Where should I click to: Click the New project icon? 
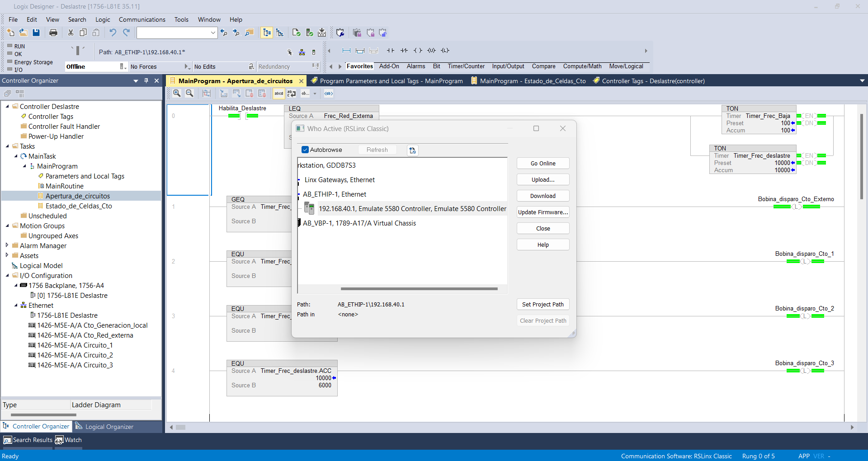(11, 33)
